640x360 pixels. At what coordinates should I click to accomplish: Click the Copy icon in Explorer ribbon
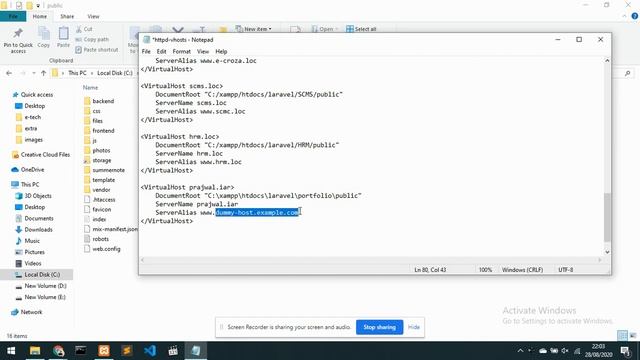44,37
